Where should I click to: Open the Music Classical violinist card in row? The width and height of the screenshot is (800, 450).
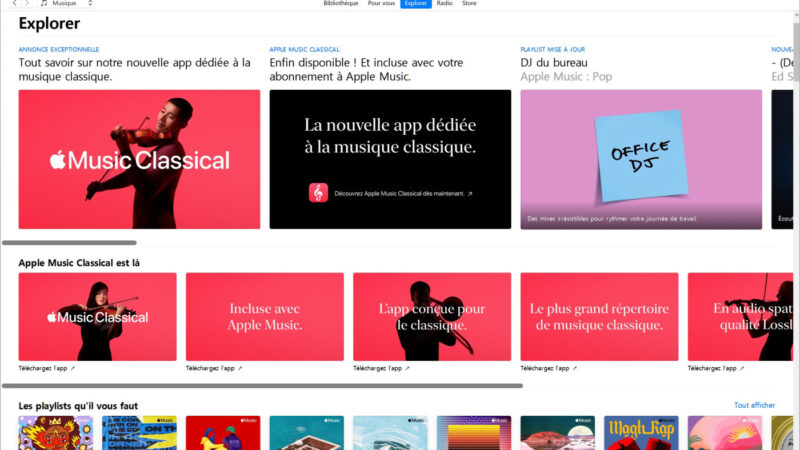(x=97, y=317)
